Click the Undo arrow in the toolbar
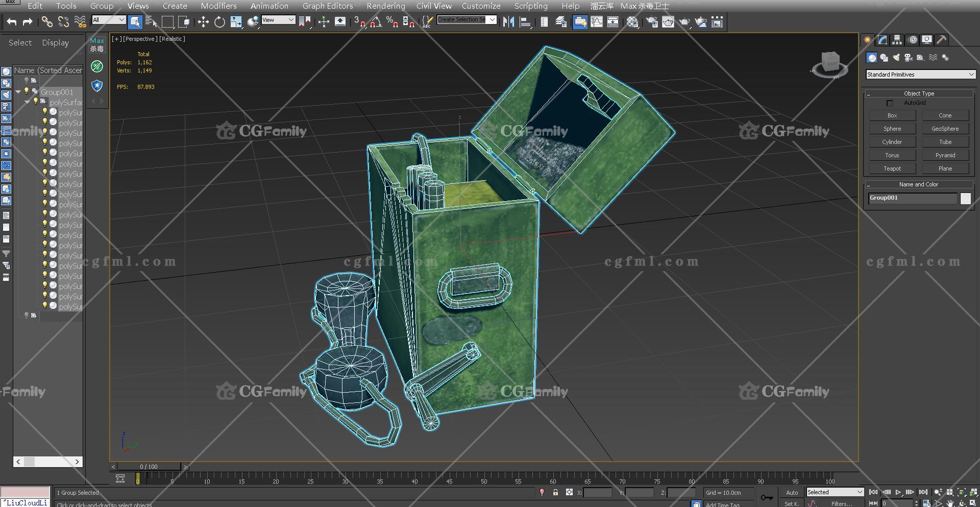Screen dimensions: 980x507 [12, 21]
